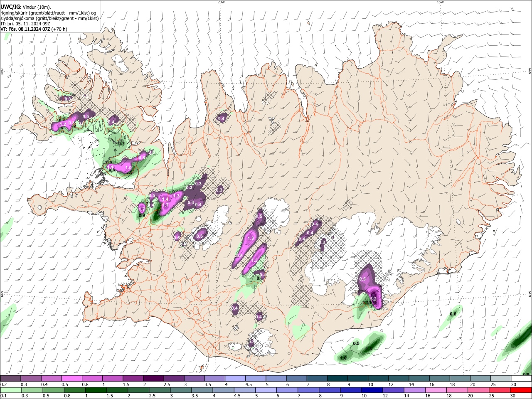532x399 pixels.
Task: Click the 'IT: þri. 05. 11. 2024 09Z' line
Action: point(25,24)
